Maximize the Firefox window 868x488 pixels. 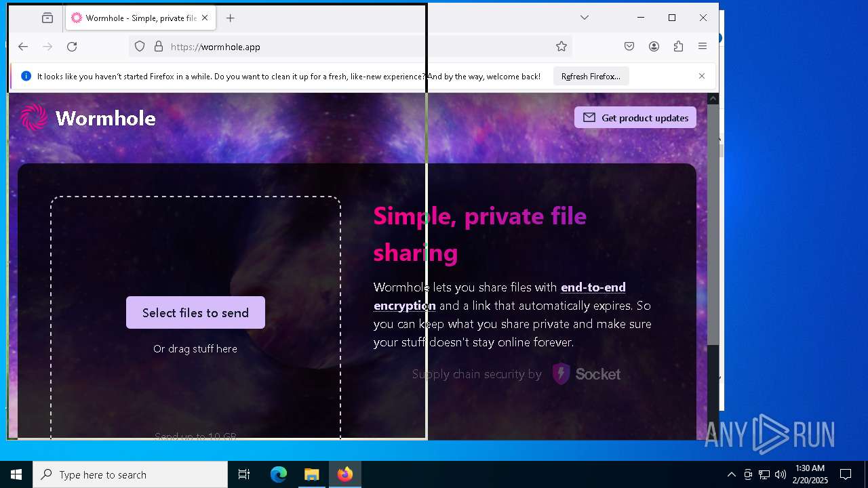[x=672, y=18]
